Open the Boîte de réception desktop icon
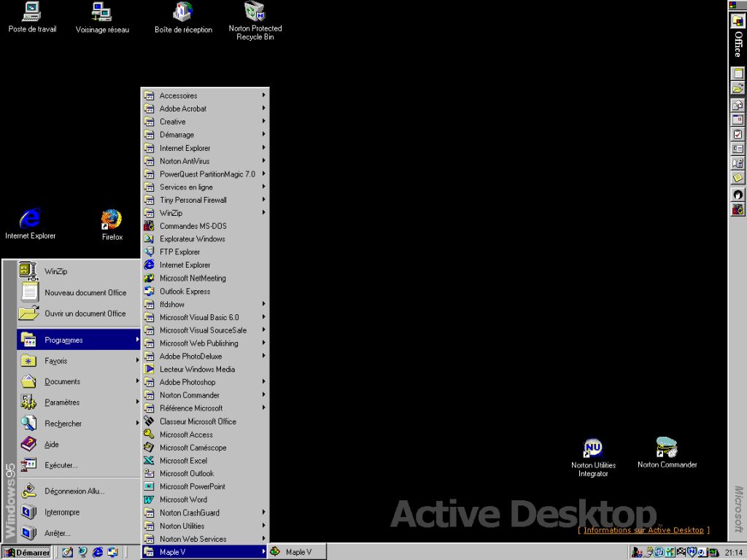 point(183,17)
